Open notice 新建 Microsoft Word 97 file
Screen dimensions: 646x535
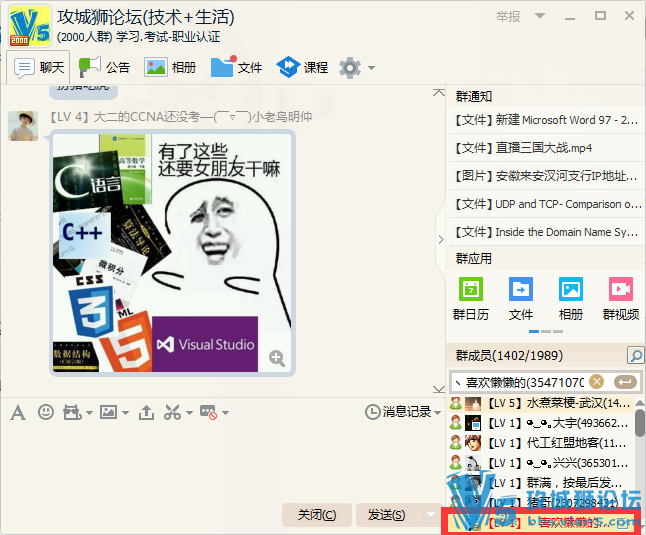click(x=546, y=120)
